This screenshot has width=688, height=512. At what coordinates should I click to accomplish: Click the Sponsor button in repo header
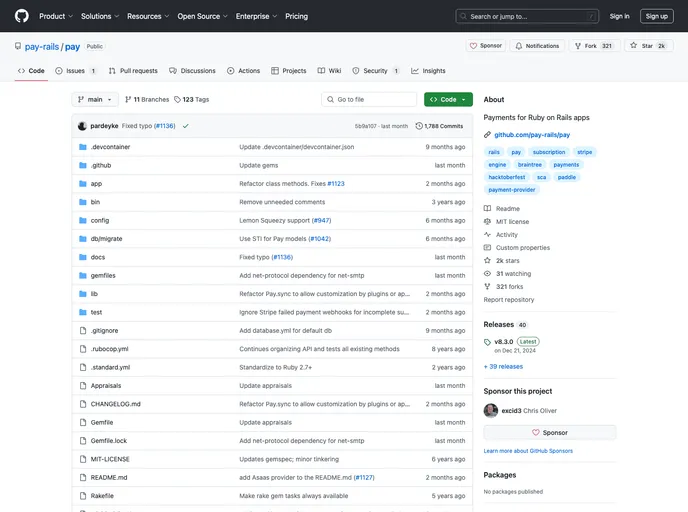click(486, 46)
